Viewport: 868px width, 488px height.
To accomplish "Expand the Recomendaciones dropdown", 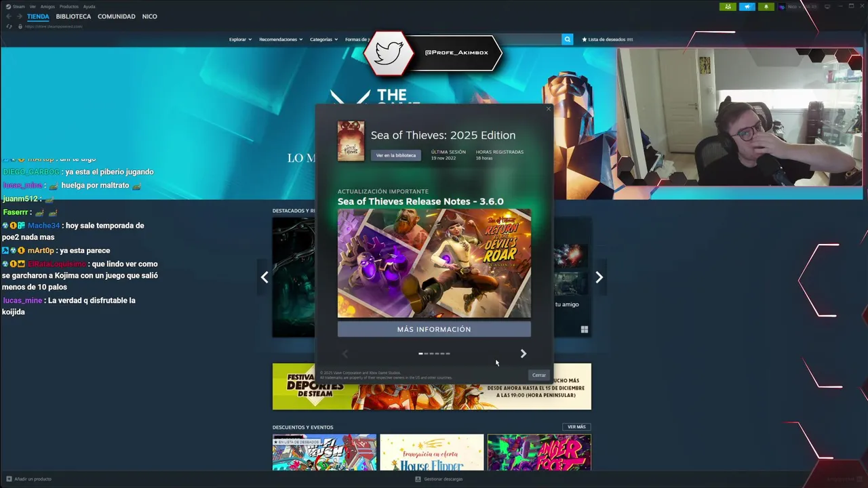I will tap(281, 39).
